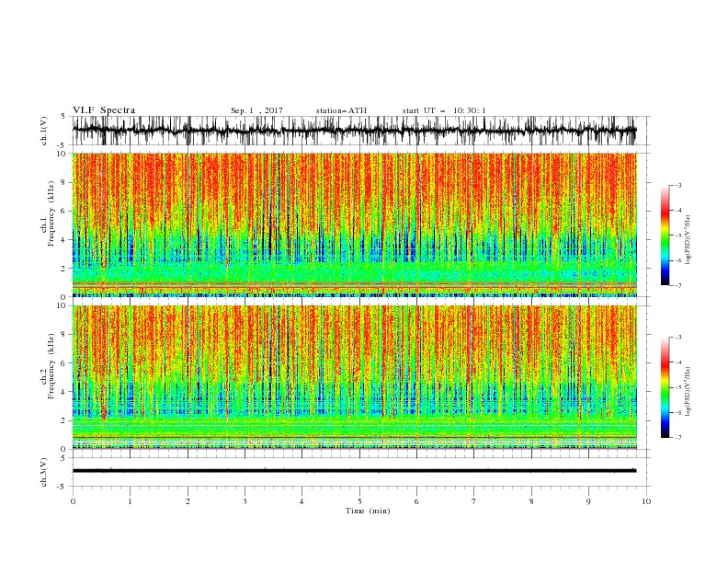Click the ch.1 PSD color bar
This screenshot has height=563, width=728.
pyautogui.click(x=665, y=236)
